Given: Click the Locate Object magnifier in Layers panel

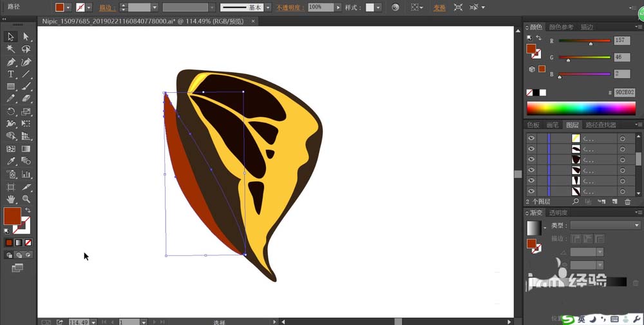Looking at the screenshot, I should pos(575,202).
